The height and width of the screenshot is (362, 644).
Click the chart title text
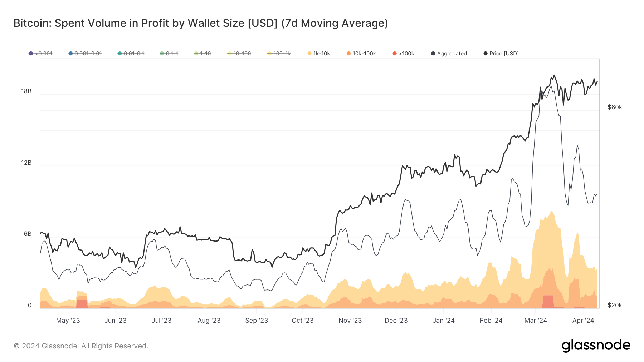[x=200, y=23]
